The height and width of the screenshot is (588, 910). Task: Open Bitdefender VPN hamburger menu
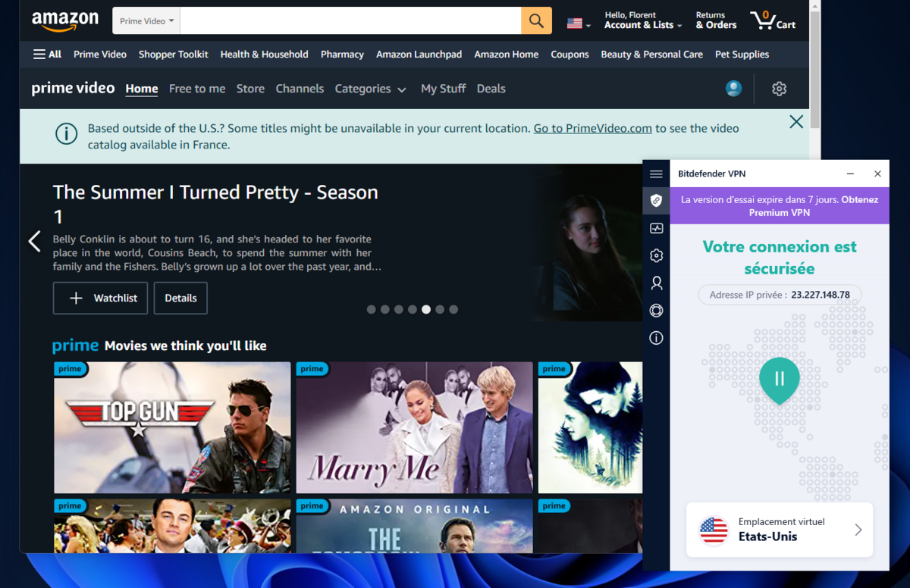(657, 174)
